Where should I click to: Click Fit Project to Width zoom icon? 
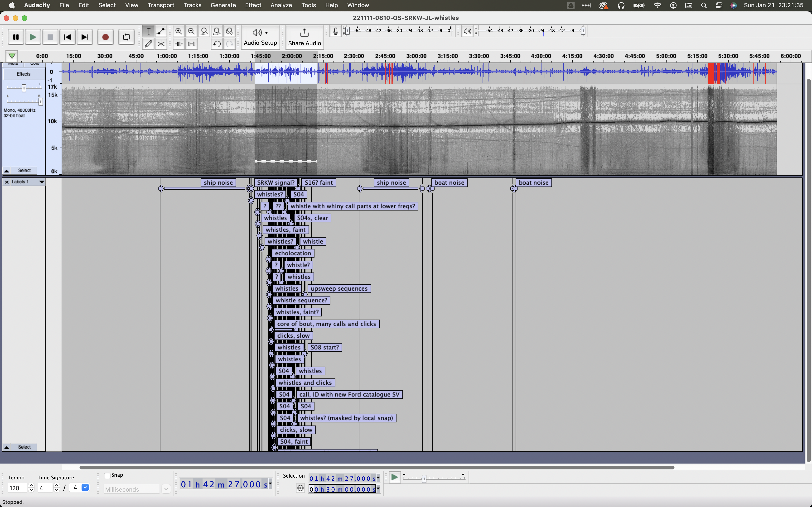coord(217,31)
